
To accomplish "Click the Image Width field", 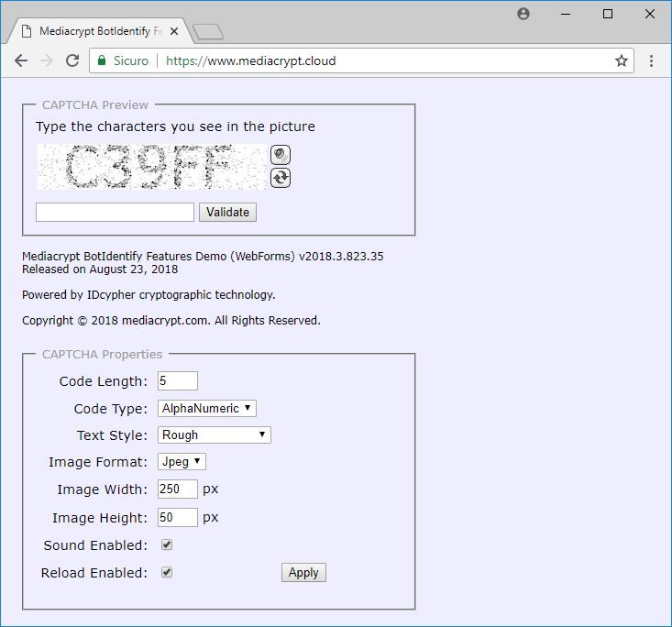I will (x=177, y=489).
